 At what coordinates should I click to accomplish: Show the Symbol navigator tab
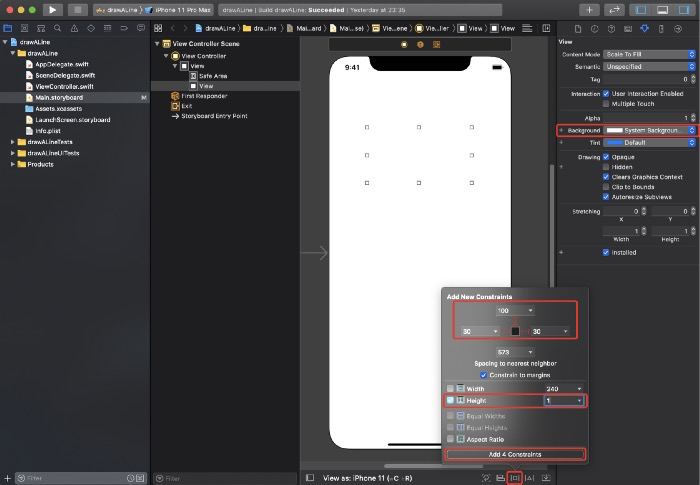click(41, 28)
